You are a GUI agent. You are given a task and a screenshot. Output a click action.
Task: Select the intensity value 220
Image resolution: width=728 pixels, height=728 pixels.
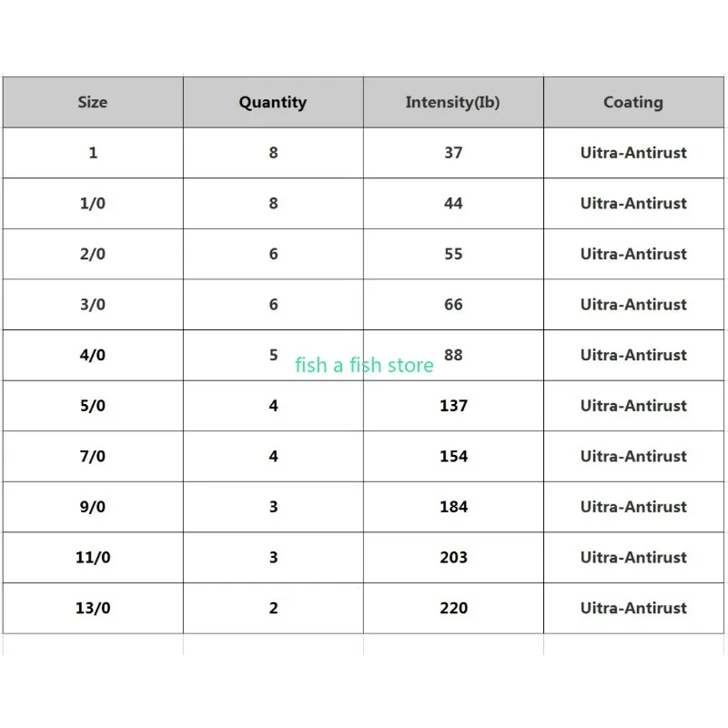453,609
